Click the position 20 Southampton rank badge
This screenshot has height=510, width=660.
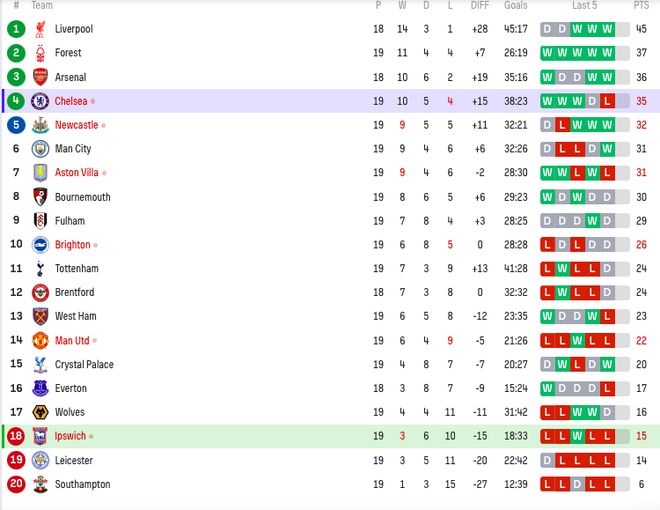click(x=16, y=484)
